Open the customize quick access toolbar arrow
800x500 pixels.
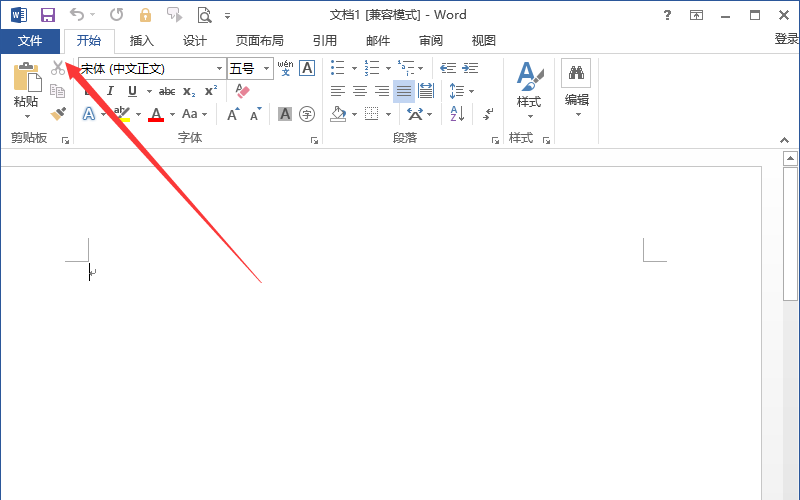click(228, 16)
